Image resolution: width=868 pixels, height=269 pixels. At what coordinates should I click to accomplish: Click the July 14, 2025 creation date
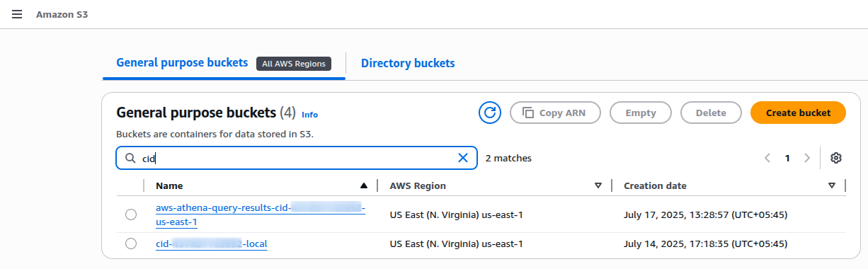point(705,244)
